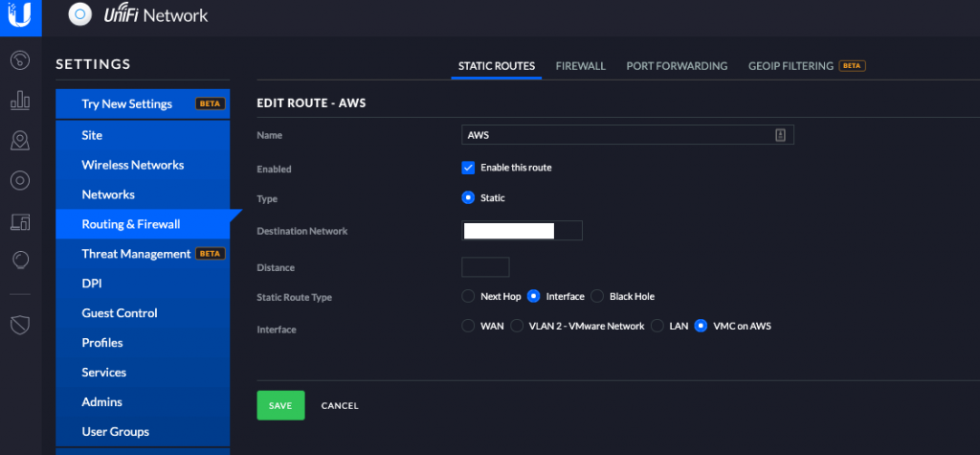Open the Devices circle icon in sidebar
Image resolution: width=980 pixels, height=455 pixels.
pyautogui.click(x=20, y=181)
